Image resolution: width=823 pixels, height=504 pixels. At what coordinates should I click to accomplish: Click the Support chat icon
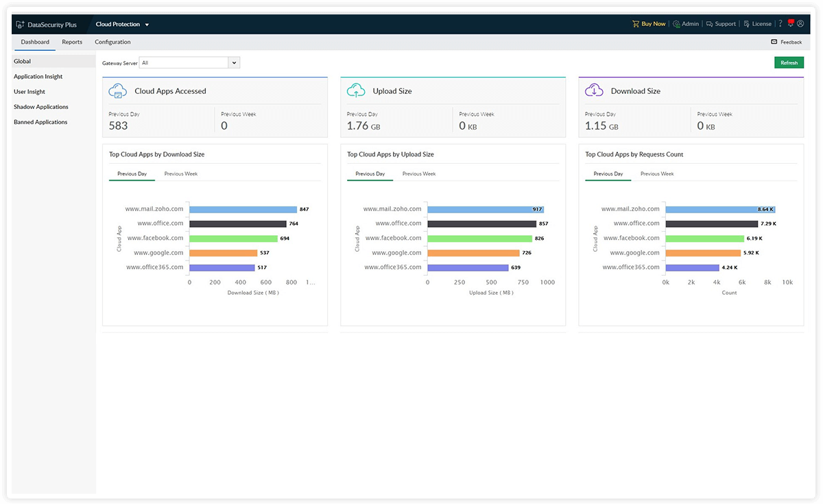pos(709,24)
